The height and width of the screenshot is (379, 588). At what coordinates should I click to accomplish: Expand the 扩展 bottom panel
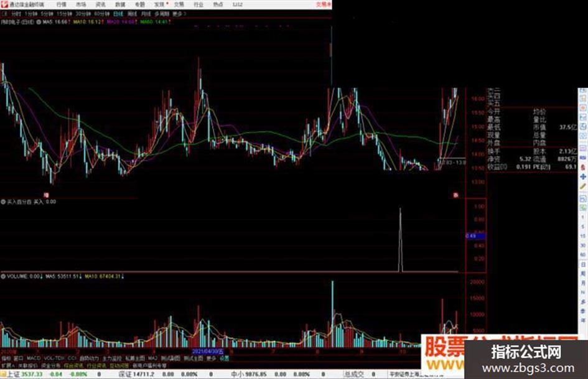[x=7, y=365]
